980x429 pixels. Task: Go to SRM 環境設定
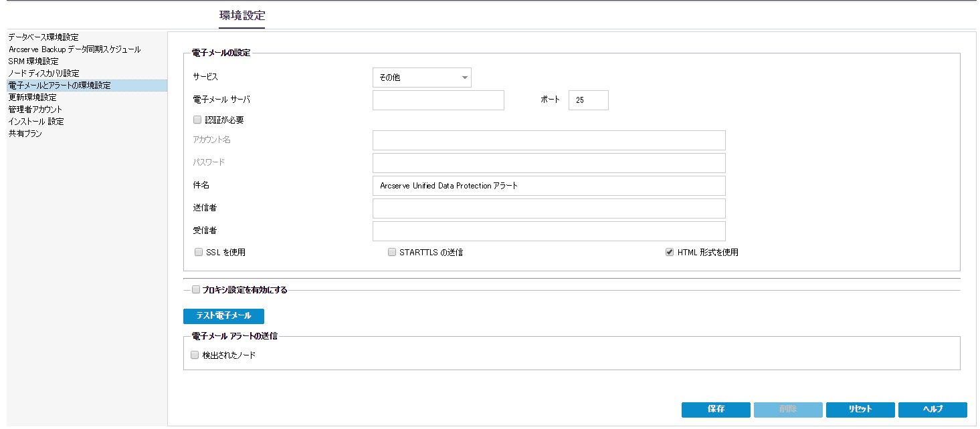(33, 61)
